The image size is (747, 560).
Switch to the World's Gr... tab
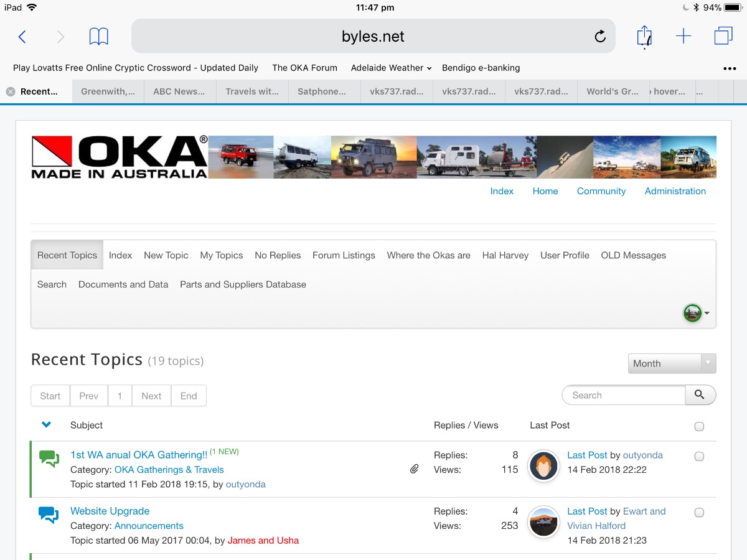pos(613,91)
